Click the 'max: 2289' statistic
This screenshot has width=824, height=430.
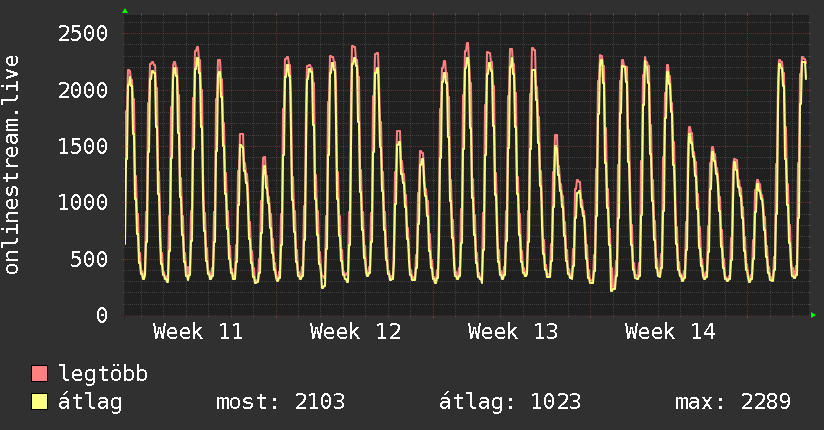(x=733, y=402)
